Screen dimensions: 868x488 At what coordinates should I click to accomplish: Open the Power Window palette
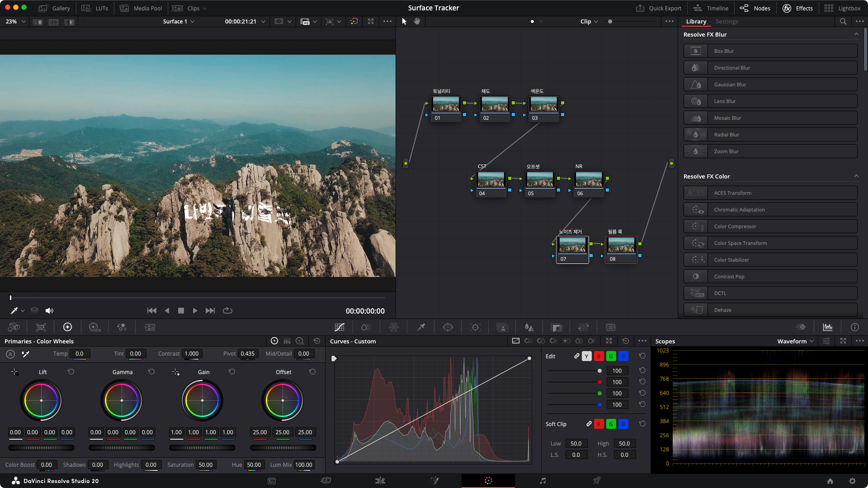[448, 327]
